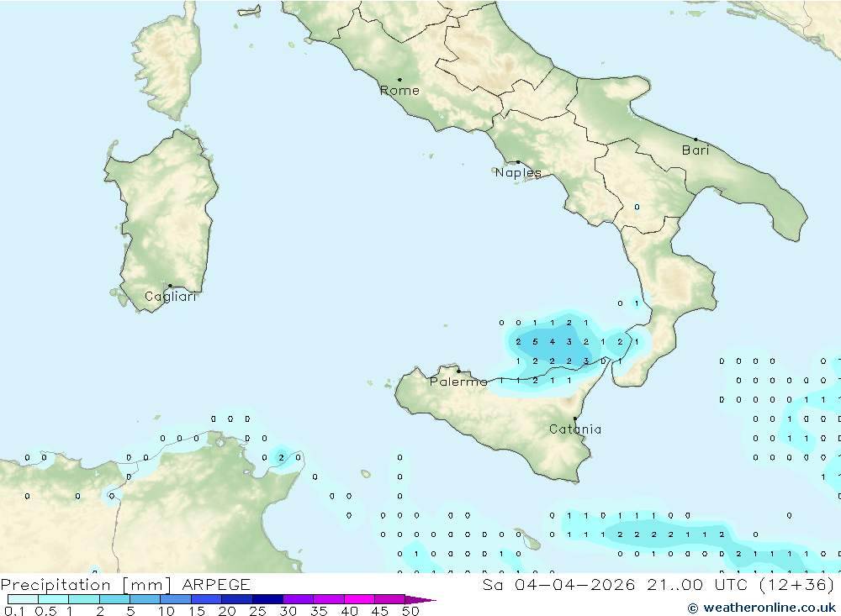
Task: Click the Cagliari city label
Action: [x=171, y=297]
